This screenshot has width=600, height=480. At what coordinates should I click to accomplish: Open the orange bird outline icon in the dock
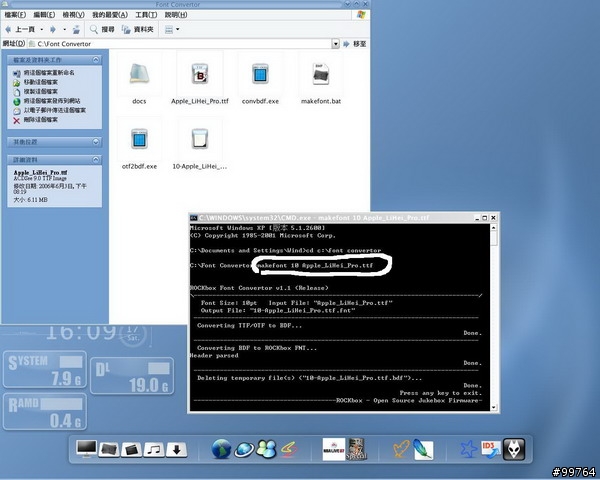click(401, 449)
